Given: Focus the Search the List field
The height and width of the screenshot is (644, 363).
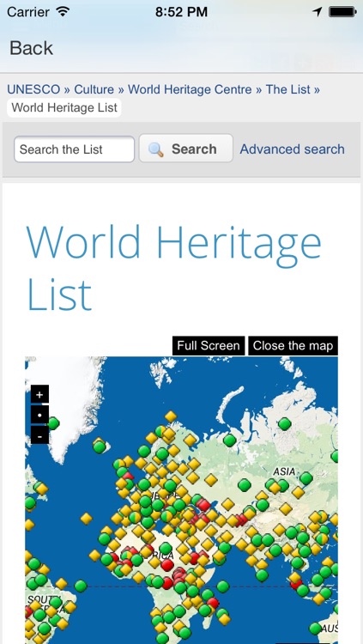Looking at the screenshot, I should (75, 149).
